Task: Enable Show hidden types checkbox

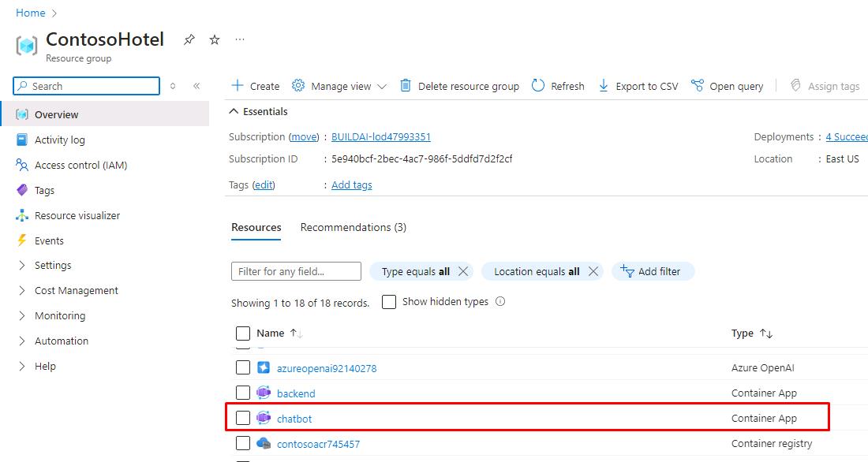Action: point(389,301)
